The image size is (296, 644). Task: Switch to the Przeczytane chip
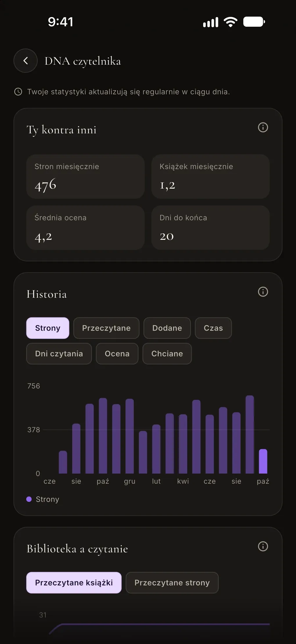click(x=106, y=328)
